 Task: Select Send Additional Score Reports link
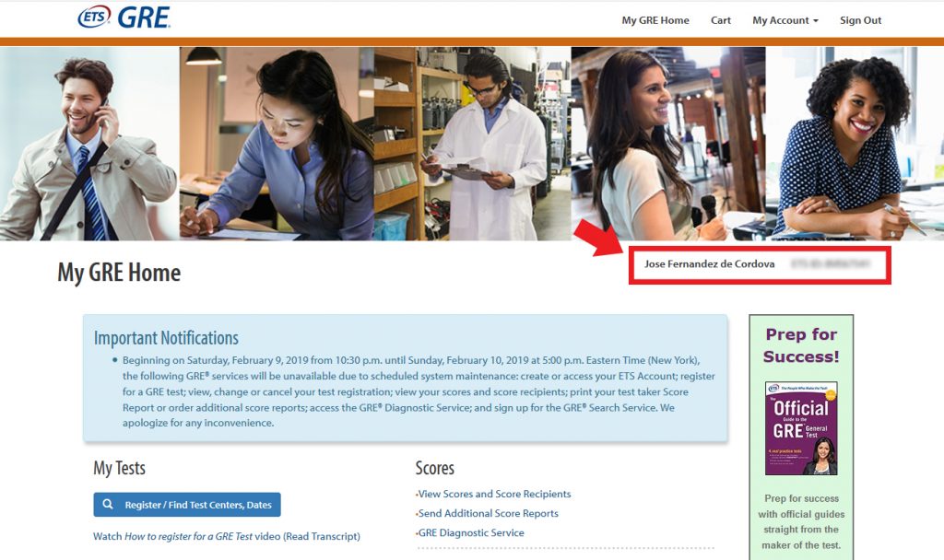[x=489, y=513]
